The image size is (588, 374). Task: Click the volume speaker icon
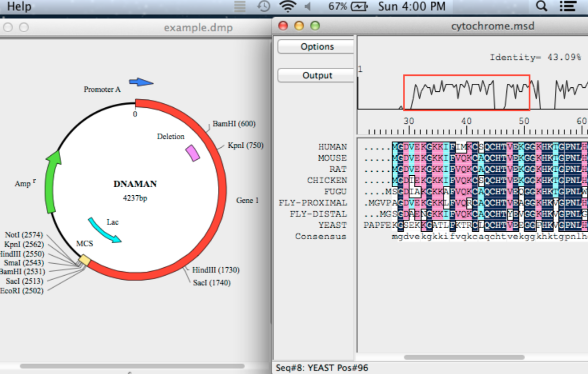tap(308, 6)
